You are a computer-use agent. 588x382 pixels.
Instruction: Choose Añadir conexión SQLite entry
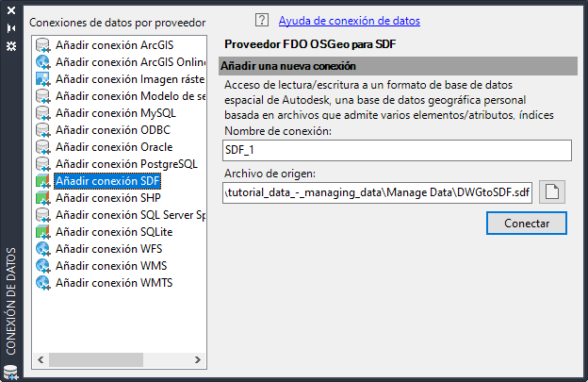pyautogui.click(x=114, y=232)
